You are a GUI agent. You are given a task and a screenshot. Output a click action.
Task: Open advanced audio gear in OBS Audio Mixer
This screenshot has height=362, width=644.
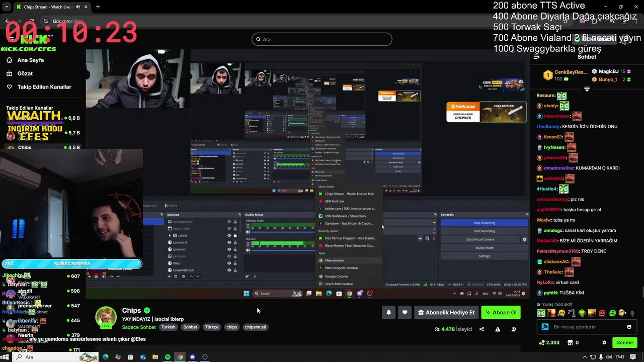pyautogui.click(x=247, y=276)
